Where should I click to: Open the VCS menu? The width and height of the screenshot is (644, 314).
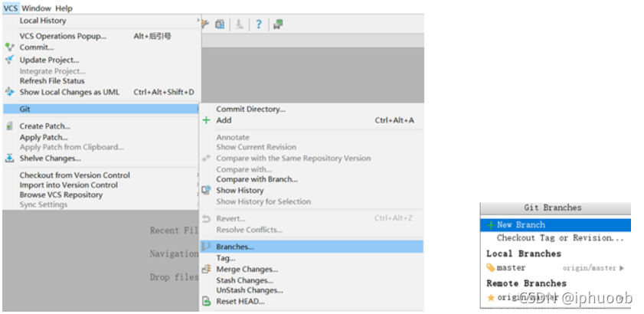pyautogui.click(x=10, y=8)
